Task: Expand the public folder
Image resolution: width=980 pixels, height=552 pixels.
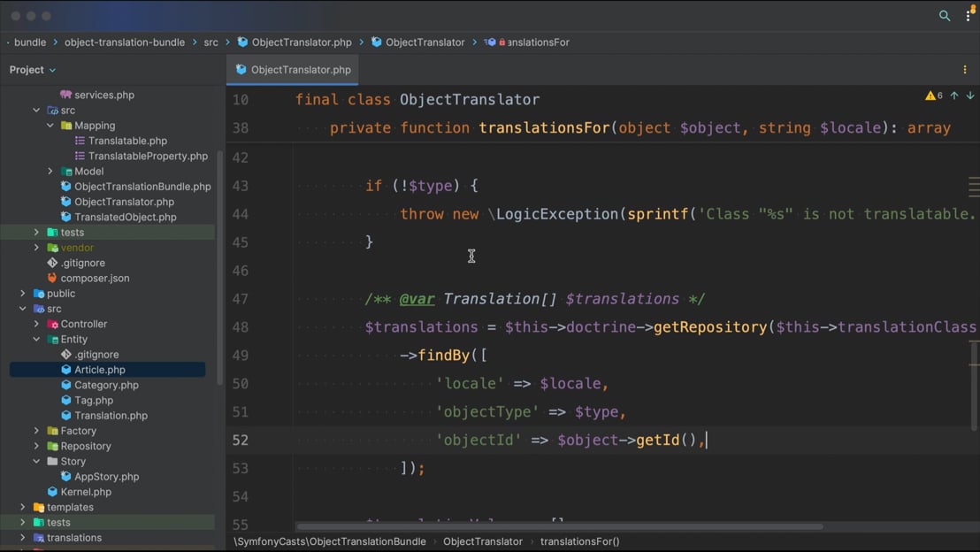Action: click(22, 293)
